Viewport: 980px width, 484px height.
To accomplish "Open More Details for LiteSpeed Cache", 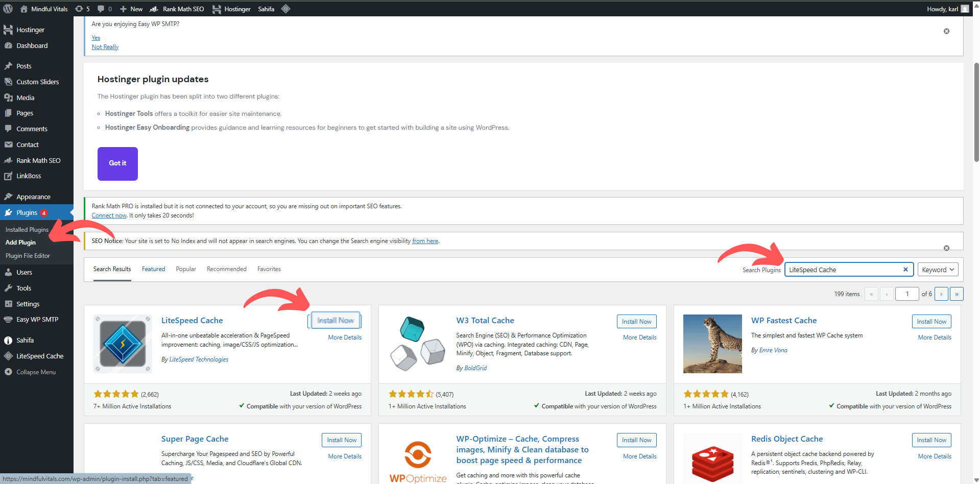I will click(x=345, y=337).
